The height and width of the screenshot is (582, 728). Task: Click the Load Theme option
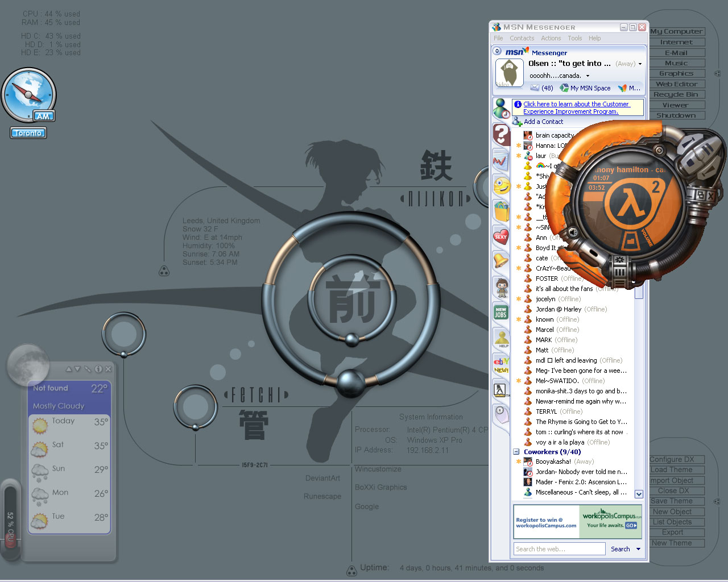tap(672, 470)
